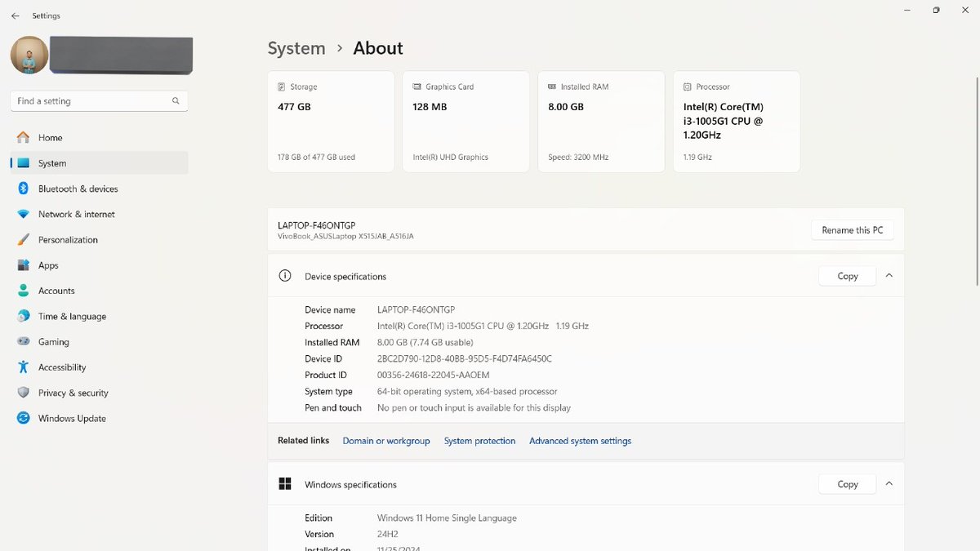Open Domain or workgroup link
The height and width of the screenshot is (551, 980).
pyautogui.click(x=386, y=441)
